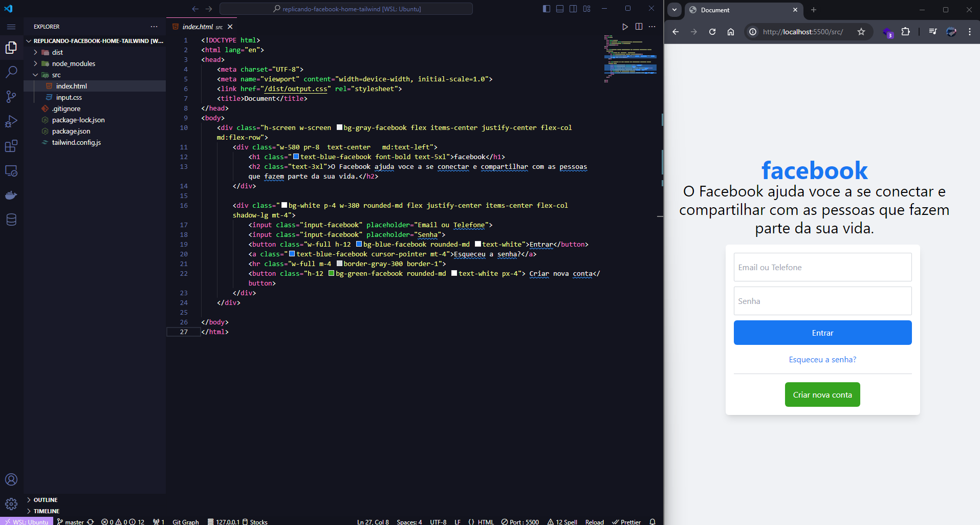Open the Remote Explorer panel
980x525 pixels.
[x=12, y=170]
